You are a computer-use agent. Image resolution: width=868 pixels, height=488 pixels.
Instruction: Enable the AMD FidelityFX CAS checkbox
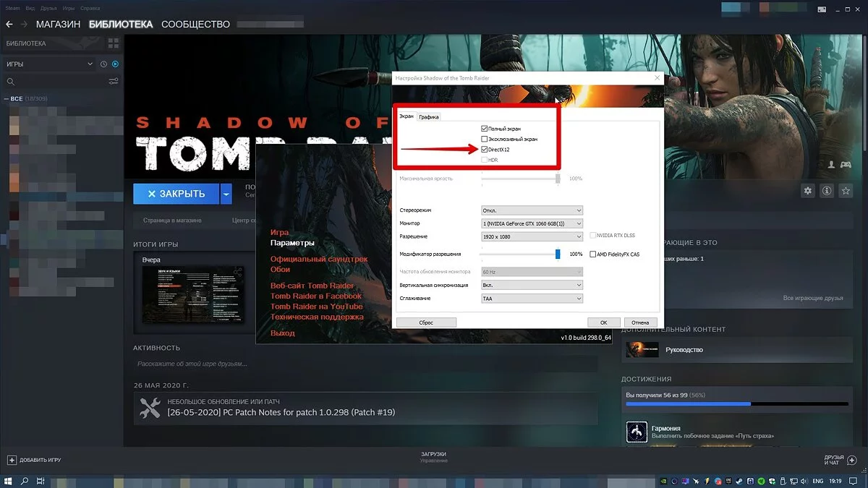pos(592,254)
